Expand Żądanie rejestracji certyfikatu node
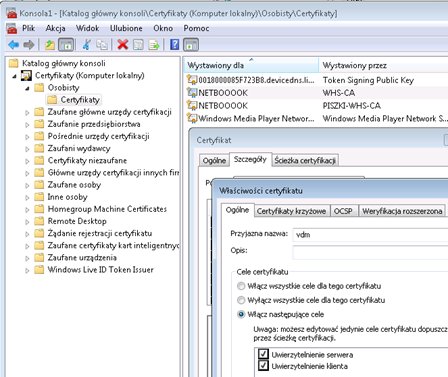This screenshot has height=377, width=448. point(27,234)
